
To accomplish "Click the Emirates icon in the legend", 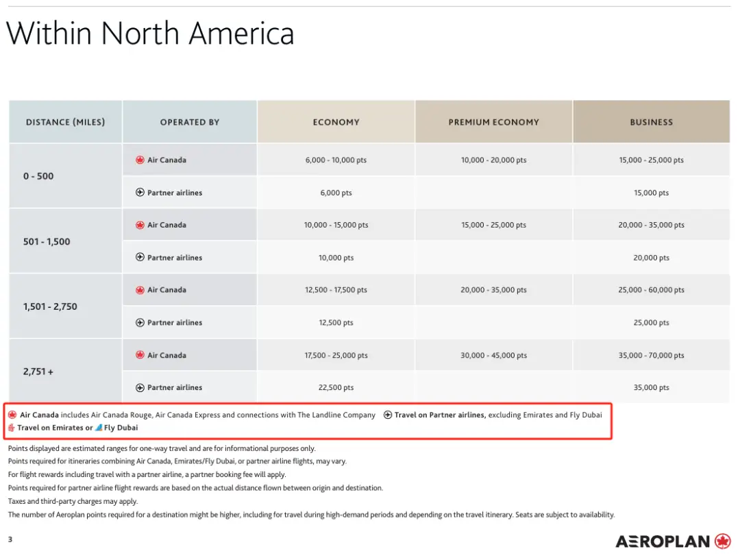I will (12, 428).
